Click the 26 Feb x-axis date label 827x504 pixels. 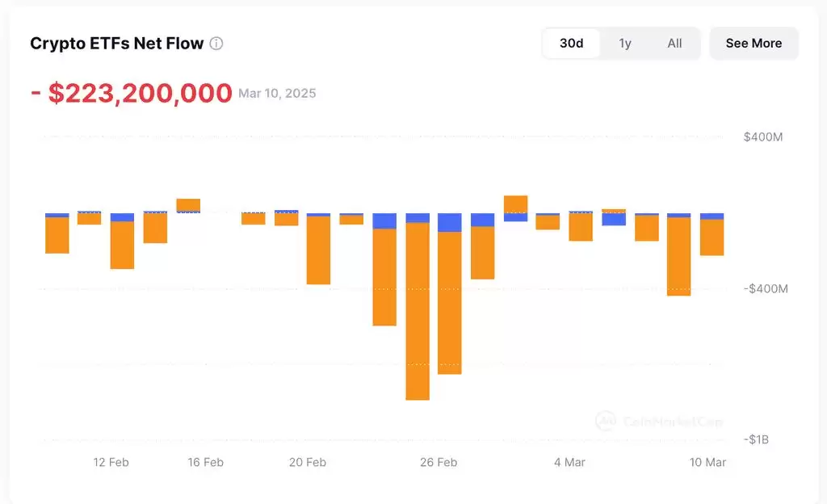point(439,463)
